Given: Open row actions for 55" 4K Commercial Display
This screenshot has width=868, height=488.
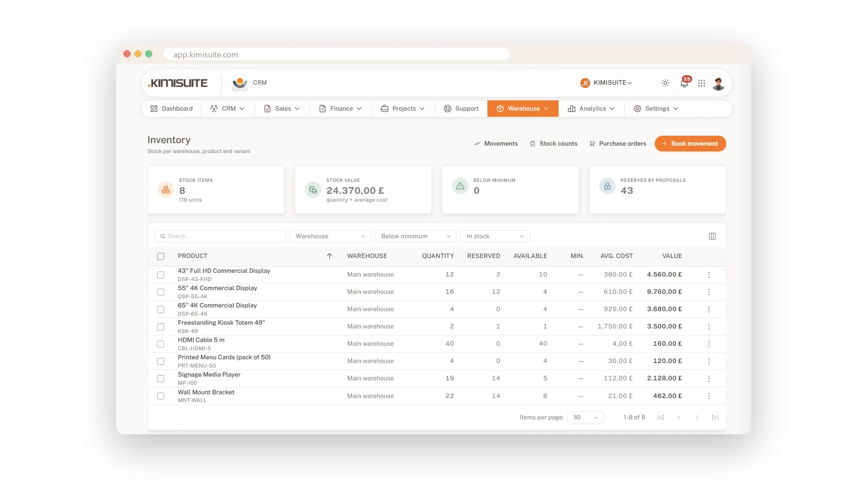Looking at the screenshot, I should [709, 292].
